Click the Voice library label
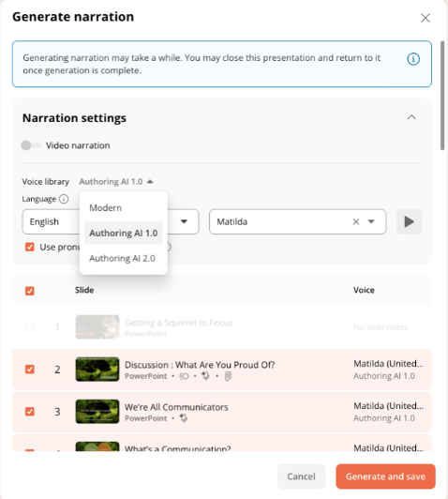The height and width of the screenshot is (499, 448). point(46,182)
